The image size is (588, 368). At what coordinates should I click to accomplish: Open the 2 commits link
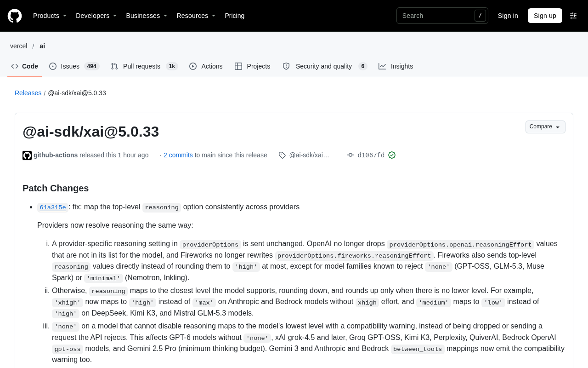[x=178, y=155]
